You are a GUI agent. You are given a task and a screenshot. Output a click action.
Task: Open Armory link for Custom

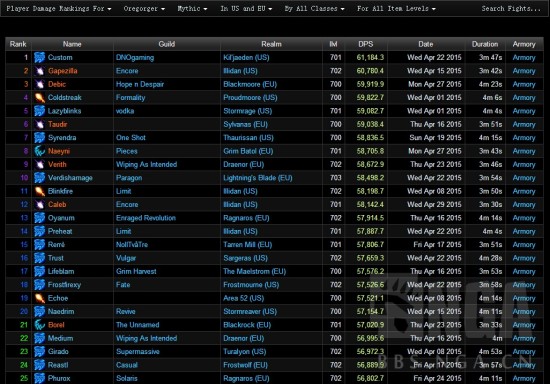coord(524,58)
